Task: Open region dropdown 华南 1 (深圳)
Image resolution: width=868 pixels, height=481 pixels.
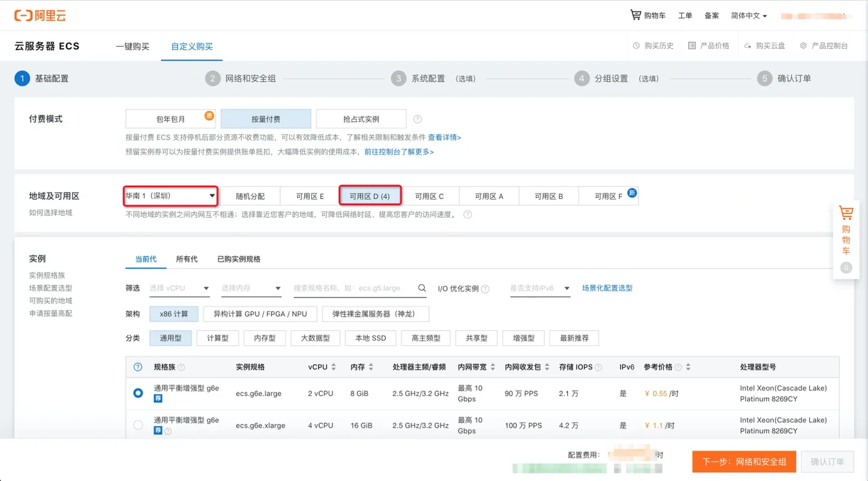Action: tap(170, 196)
